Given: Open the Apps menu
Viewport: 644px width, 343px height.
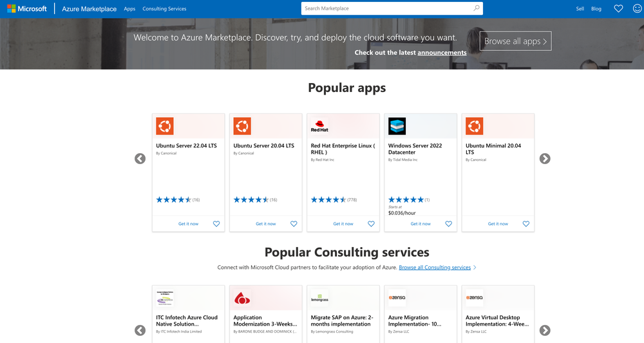Looking at the screenshot, I should (x=129, y=8).
